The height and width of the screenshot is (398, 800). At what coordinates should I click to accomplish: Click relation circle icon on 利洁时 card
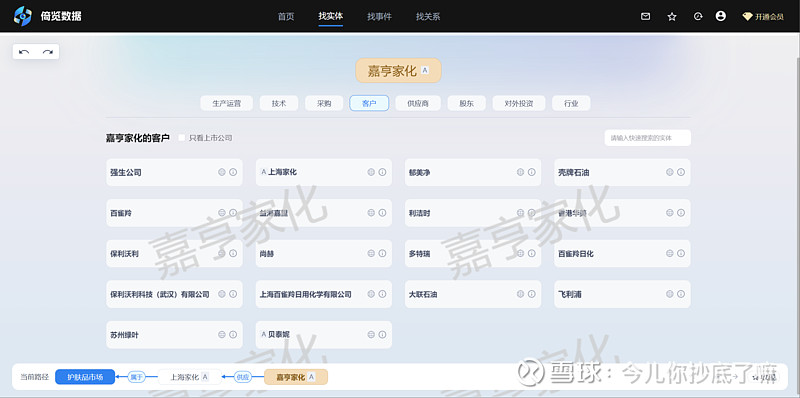[x=520, y=213]
